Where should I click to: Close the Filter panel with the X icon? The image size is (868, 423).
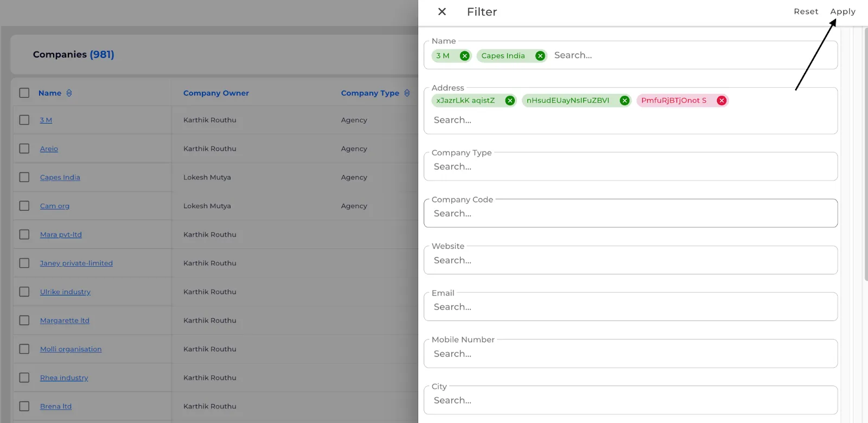click(442, 11)
